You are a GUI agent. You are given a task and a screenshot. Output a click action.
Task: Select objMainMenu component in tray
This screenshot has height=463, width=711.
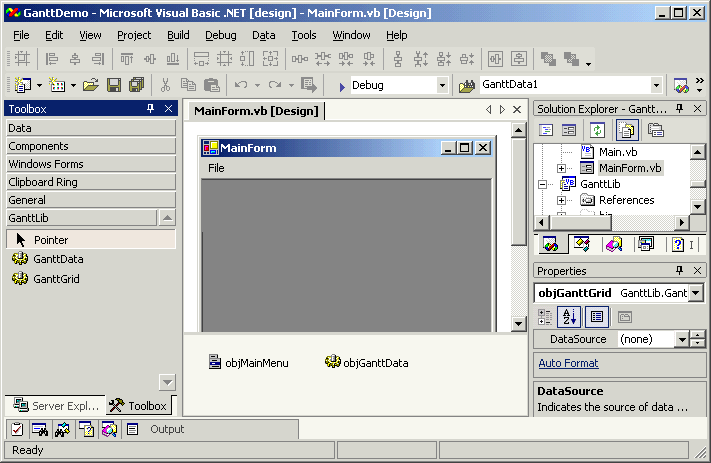(x=248, y=362)
